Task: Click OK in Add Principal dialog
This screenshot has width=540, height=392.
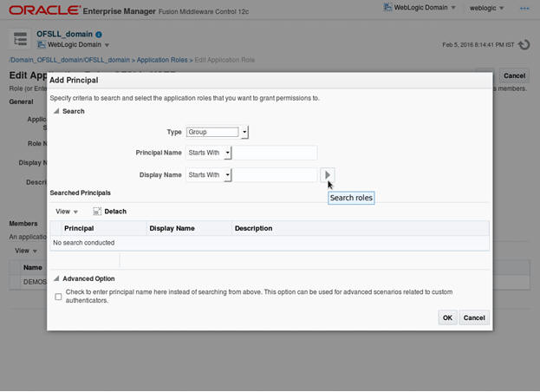Action: tap(447, 317)
